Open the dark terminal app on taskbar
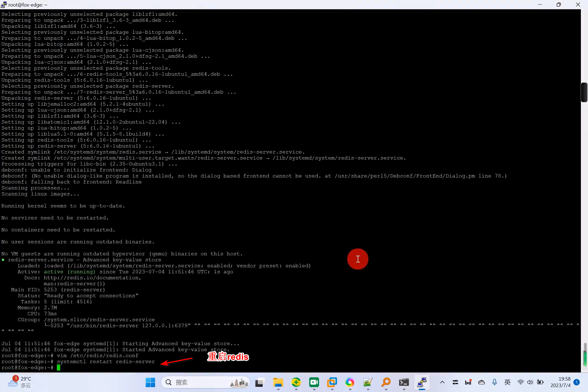 coord(404,382)
